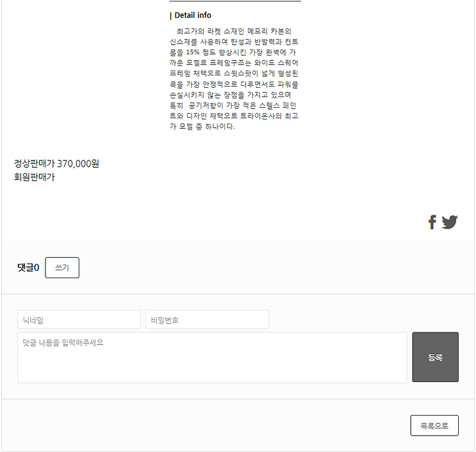Viewport: 476px width, 452px height.
Task: Click the description line starting 까운 모델로
Action: [x=234, y=63]
